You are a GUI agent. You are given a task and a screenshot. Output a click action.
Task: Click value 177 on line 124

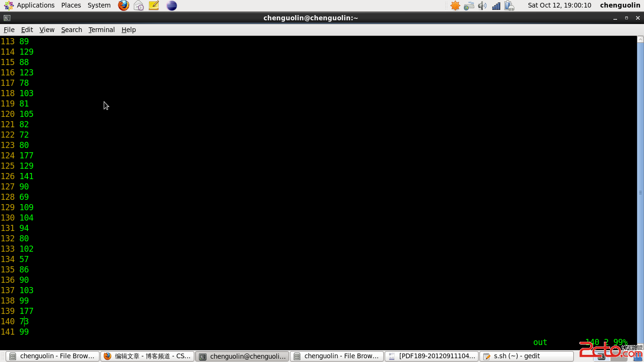26,156
